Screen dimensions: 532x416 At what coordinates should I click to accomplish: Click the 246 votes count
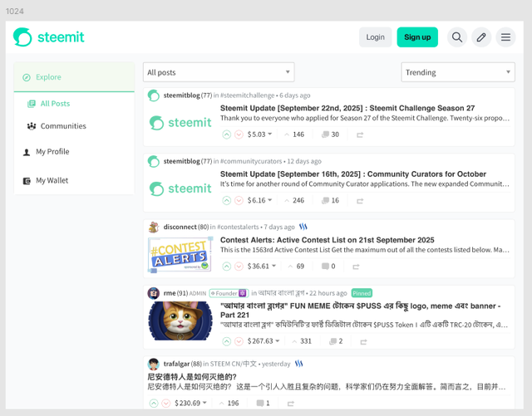(x=294, y=200)
